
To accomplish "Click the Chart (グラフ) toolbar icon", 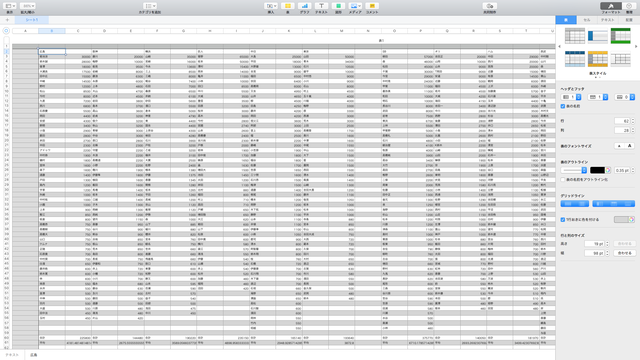I will (x=304, y=6).
